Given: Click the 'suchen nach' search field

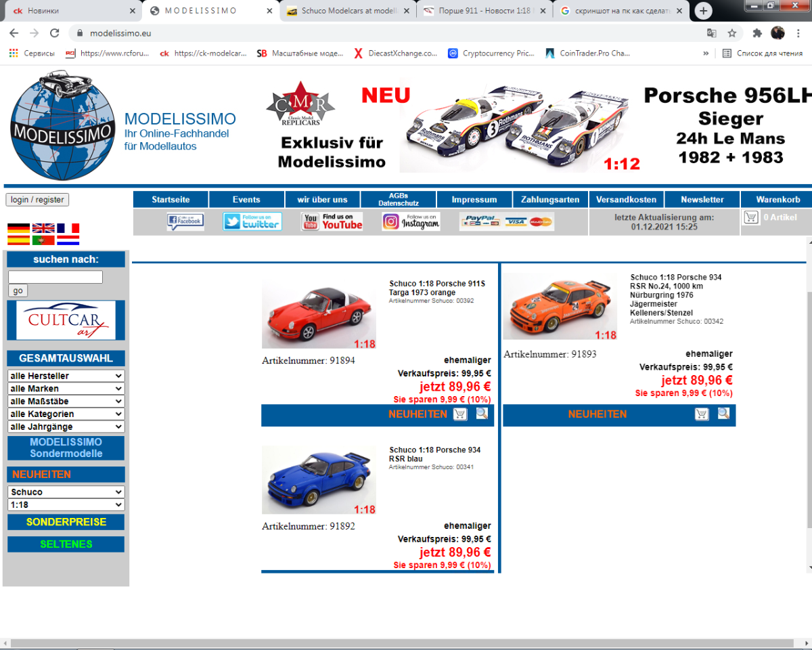Looking at the screenshot, I should pyautogui.click(x=55, y=277).
